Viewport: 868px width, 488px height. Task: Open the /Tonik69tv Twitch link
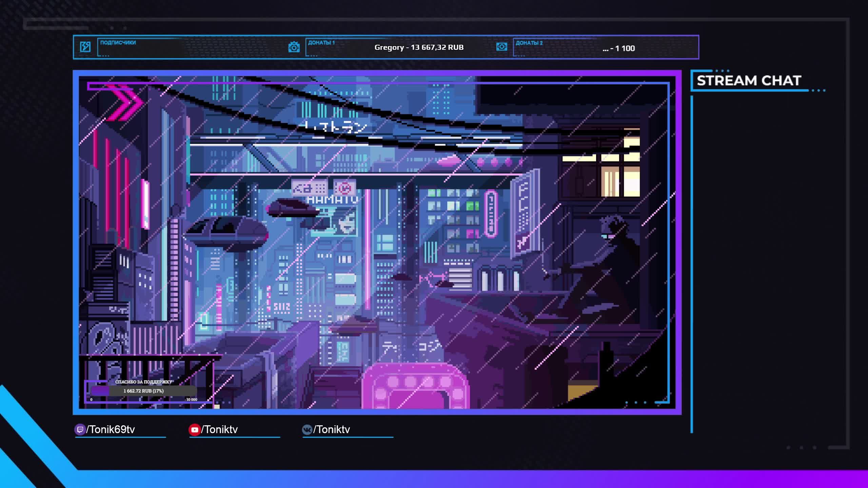(x=111, y=430)
